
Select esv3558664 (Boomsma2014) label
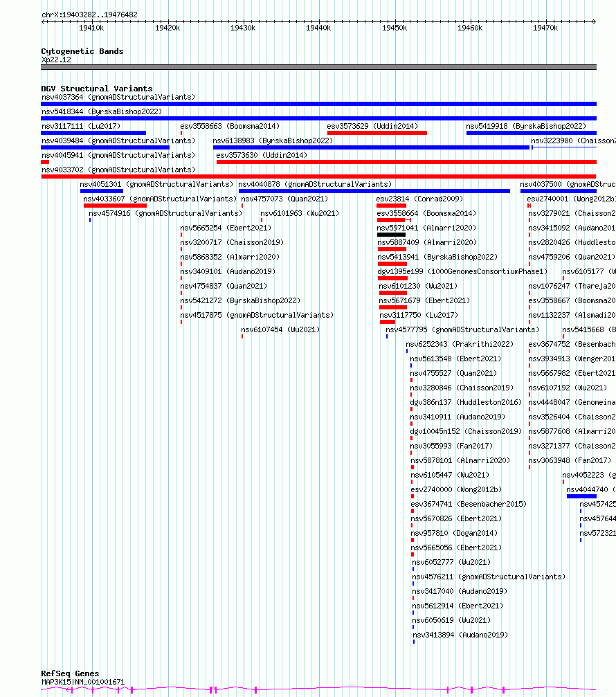[x=426, y=213]
